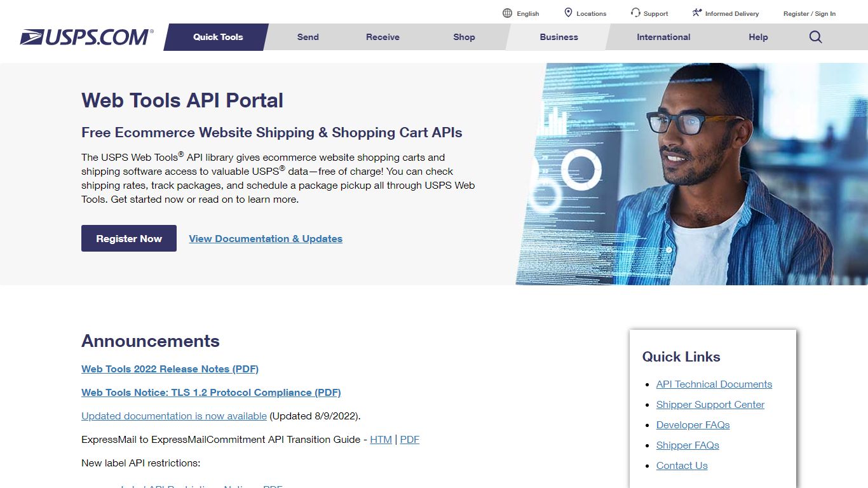
Task: Open the search magnifier icon
Action: (816, 37)
